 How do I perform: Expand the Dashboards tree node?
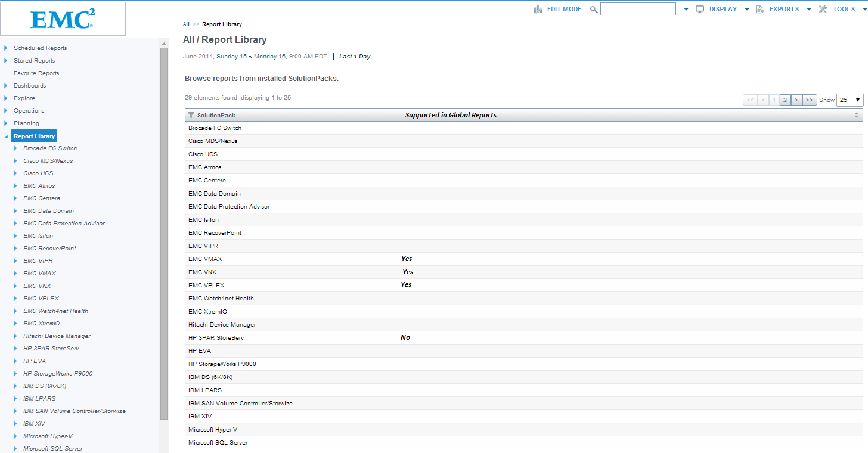6,86
